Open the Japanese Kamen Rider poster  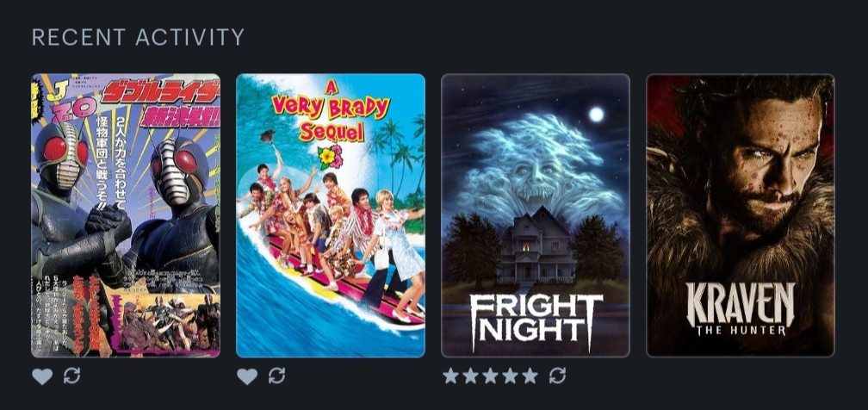pyautogui.click(x=126, y=215)
